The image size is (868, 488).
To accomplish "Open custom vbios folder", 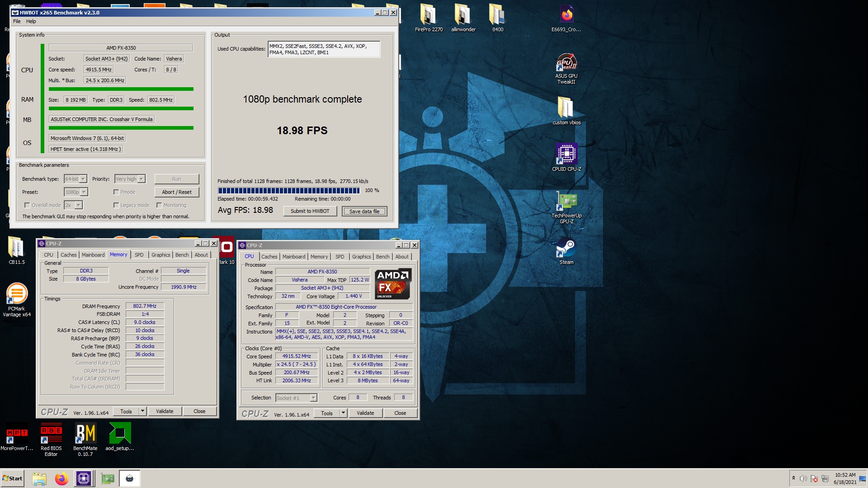I will pos(566,111).
